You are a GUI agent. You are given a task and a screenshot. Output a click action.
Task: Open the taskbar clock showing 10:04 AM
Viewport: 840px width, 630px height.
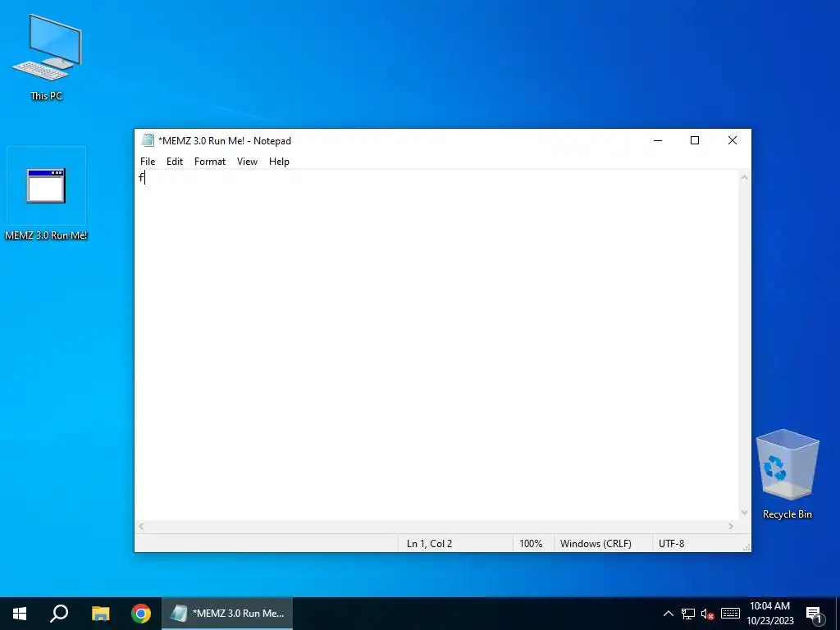tap(770, 614)
